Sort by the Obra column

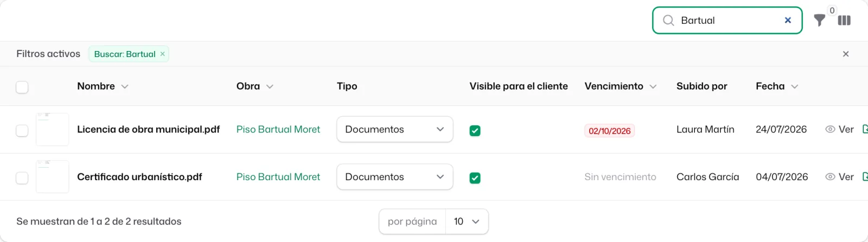pos(254,86)
